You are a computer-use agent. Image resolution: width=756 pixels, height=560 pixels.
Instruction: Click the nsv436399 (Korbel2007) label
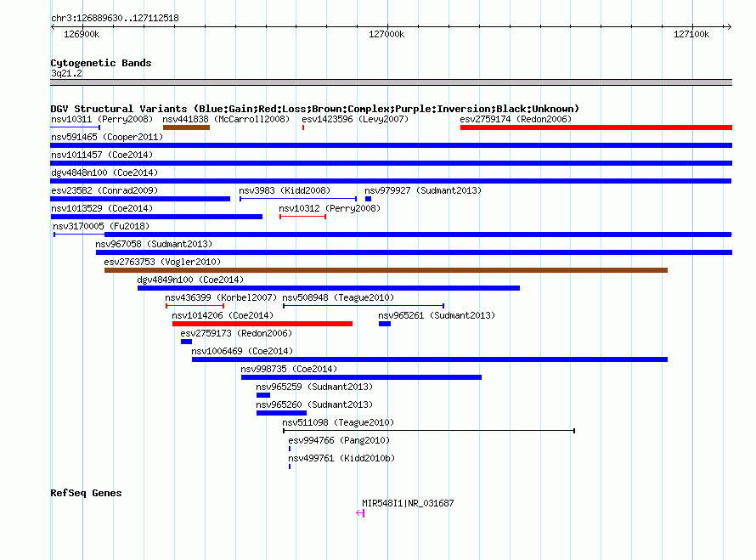[x=221, y=297]
